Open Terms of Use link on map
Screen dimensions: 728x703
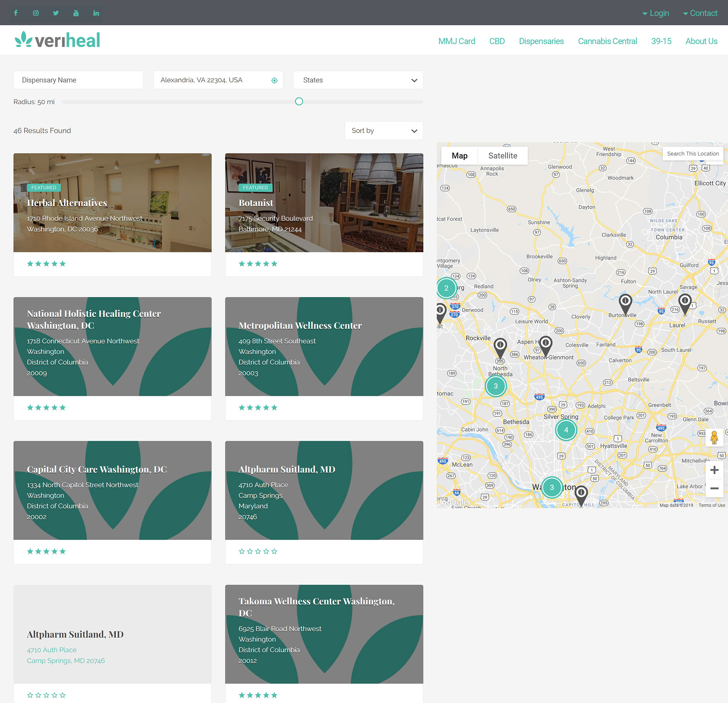(x=712, y=505)
